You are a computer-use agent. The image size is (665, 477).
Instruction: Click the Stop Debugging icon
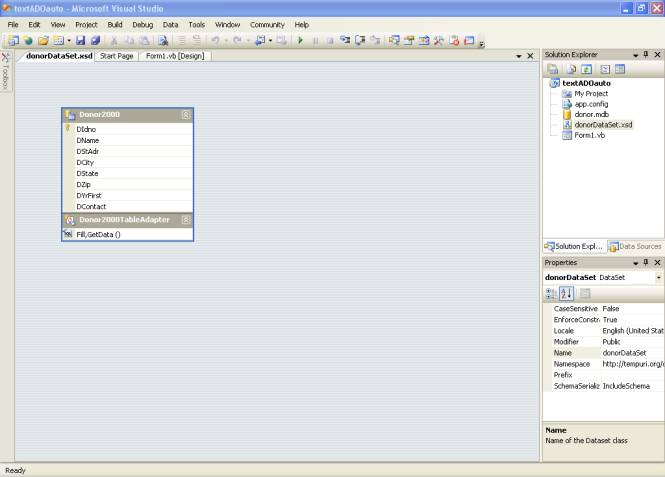(x=330, y=41)
